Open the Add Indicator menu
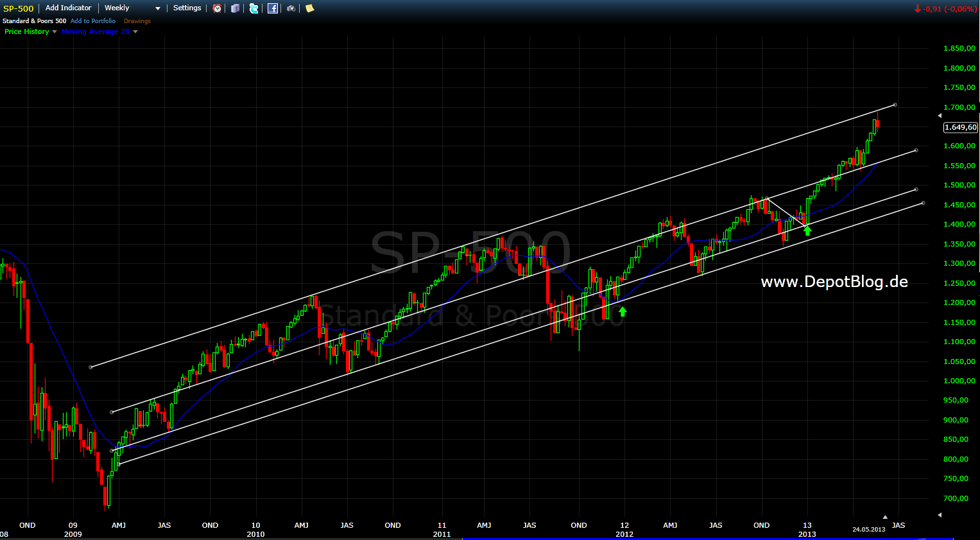 coord(68,8)
